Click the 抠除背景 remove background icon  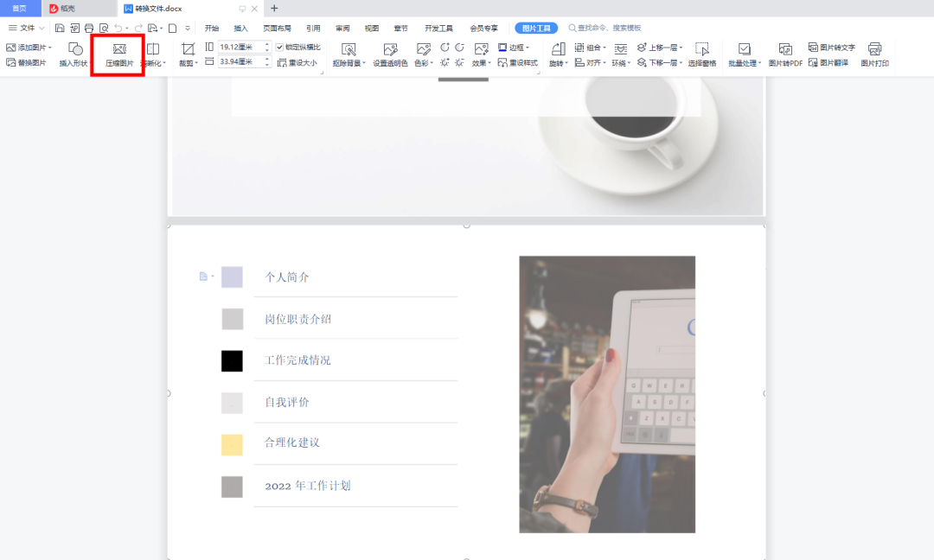[349, 49]
